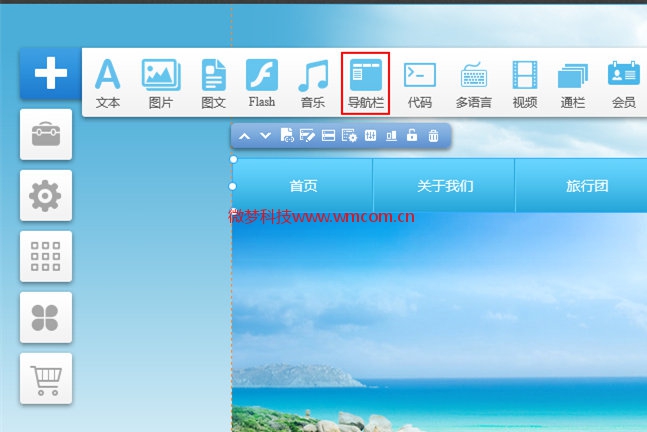Move the nav module up a layer
Screen dimensions: 647x432
tap(245, 136)
